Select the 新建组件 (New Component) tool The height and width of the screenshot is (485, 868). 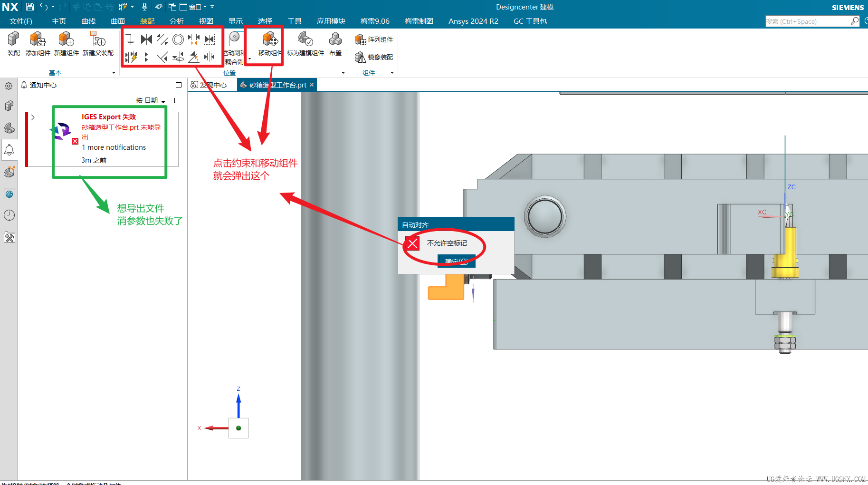pos(67,44)
